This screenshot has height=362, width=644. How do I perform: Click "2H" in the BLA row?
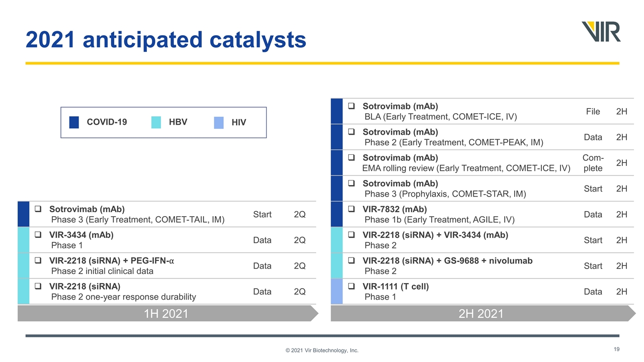(x=622, y=112)
